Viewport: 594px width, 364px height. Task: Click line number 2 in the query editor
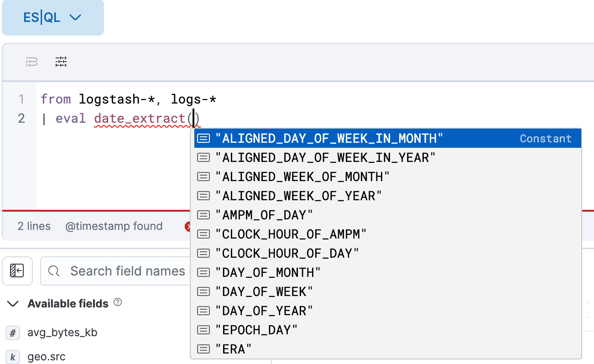[21, 118]
